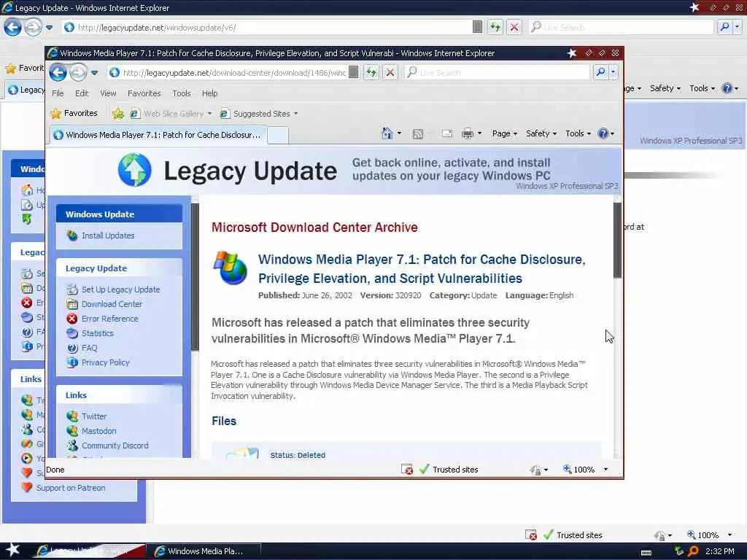Screen dimensions: 747x560
Task: Select Windows Media Player 7.1 browser tab
Action: coord(158,135)
